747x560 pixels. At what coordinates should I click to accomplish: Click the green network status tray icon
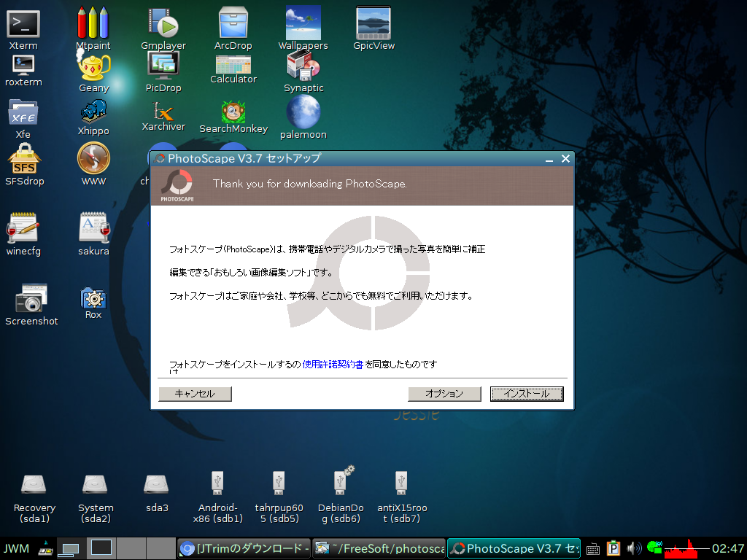pyautogui.click(x=654, y=548)
